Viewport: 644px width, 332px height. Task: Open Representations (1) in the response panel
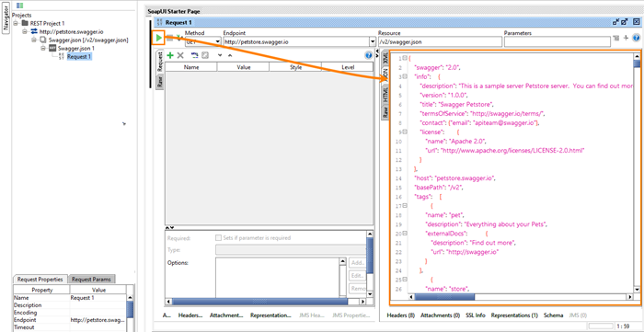(x=514, y=315)
